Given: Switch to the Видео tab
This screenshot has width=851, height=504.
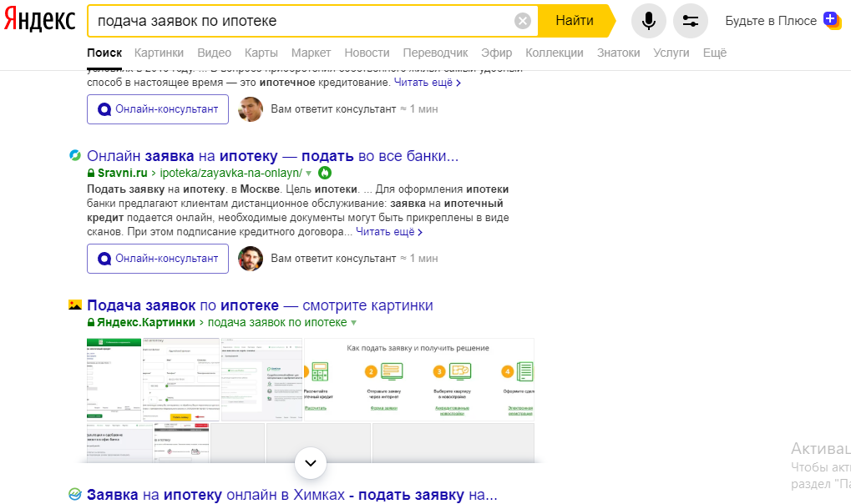Looking at the screenshot, I should [215, 53].
